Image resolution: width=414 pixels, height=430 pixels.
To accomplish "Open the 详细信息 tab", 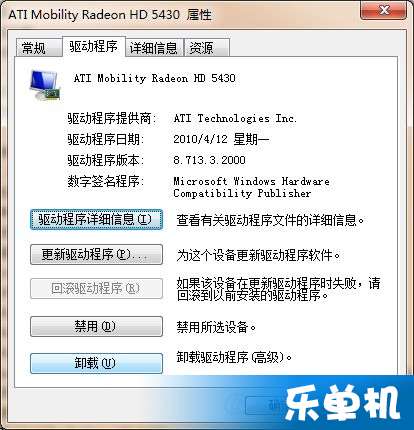I will (x=154, y=48).
